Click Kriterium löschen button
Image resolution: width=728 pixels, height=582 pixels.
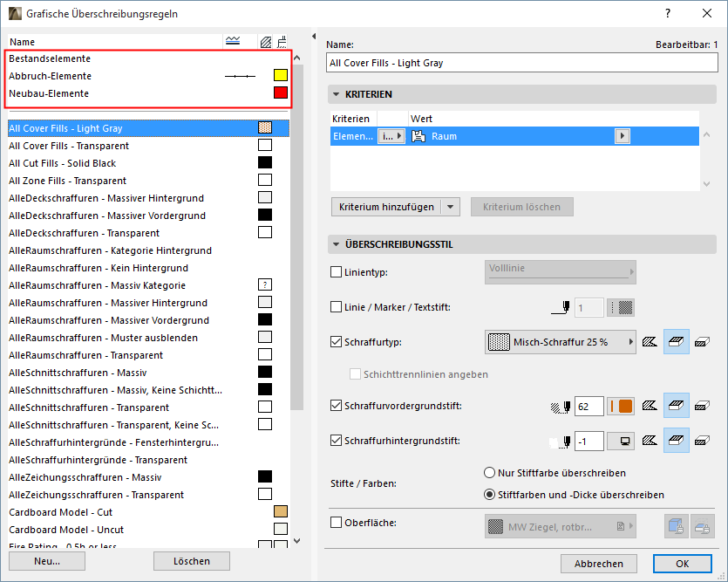point(522,207)
